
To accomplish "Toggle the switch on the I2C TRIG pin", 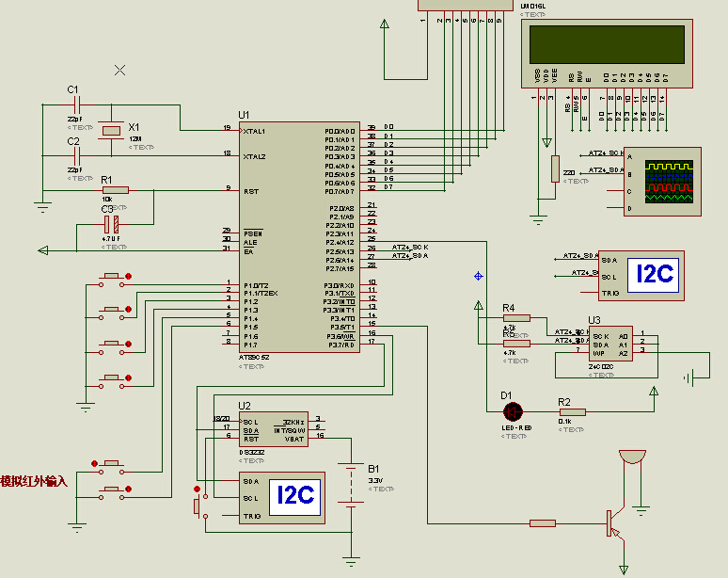I will [198, 505].
